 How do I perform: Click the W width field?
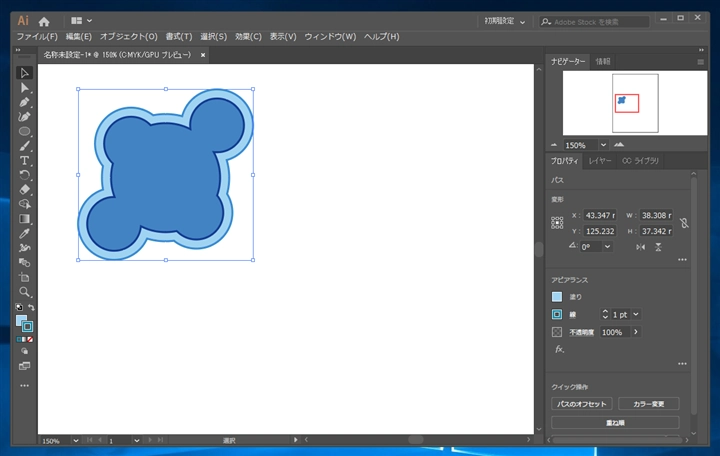[656, 215]
